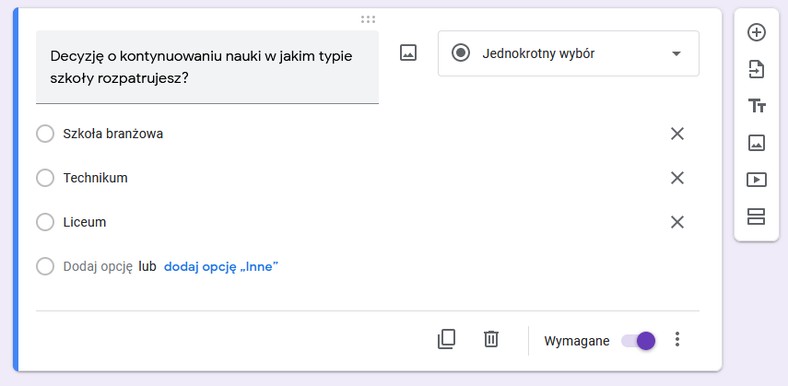Delete this question with the trash icon

(490, 339)
